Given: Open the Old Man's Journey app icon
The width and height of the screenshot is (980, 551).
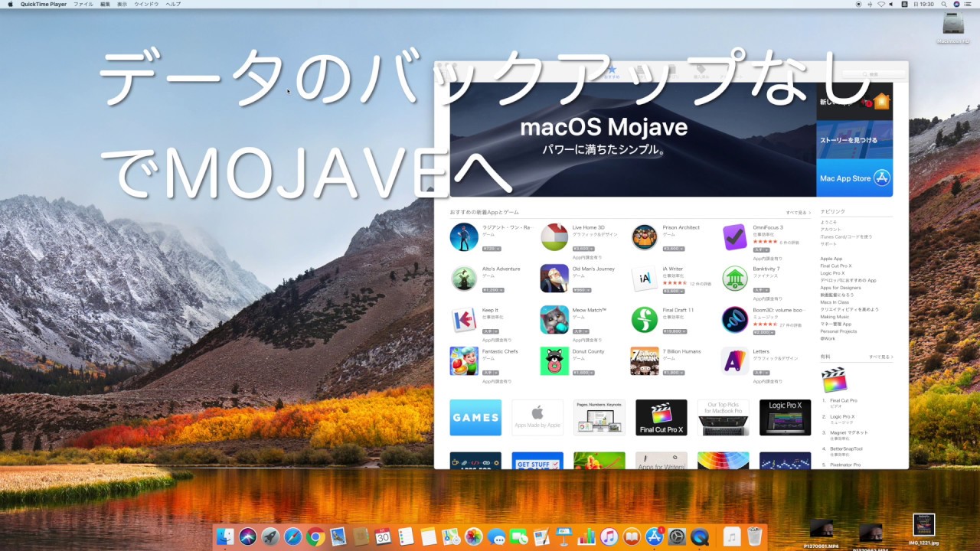Looking at the screenshot, I should (554, 279).
